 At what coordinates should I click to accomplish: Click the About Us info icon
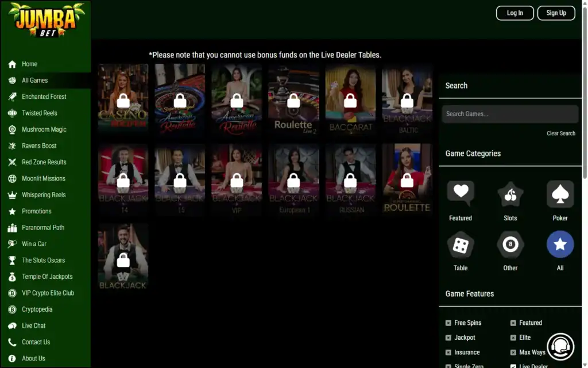[x=12, y=359]
